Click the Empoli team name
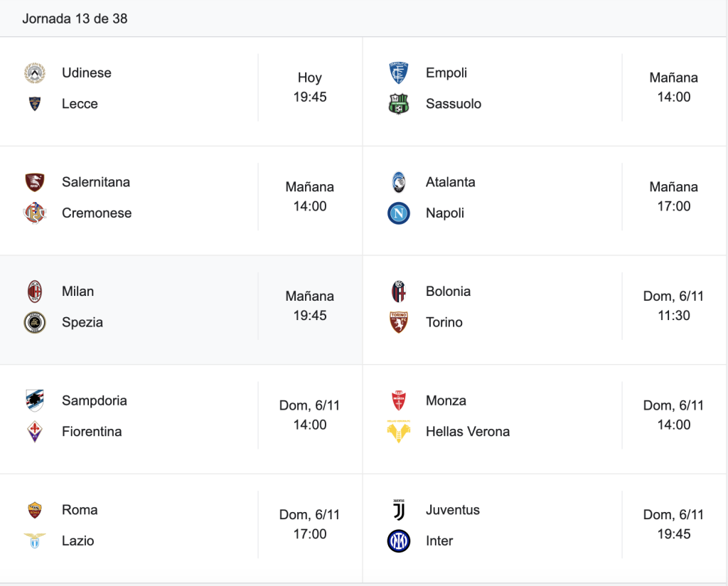Viewport: 728px width, 586px height. tap(446, 73)
